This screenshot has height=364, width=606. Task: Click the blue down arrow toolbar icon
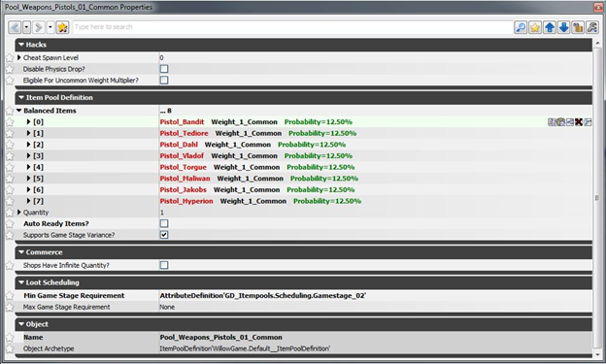(563, 27)
